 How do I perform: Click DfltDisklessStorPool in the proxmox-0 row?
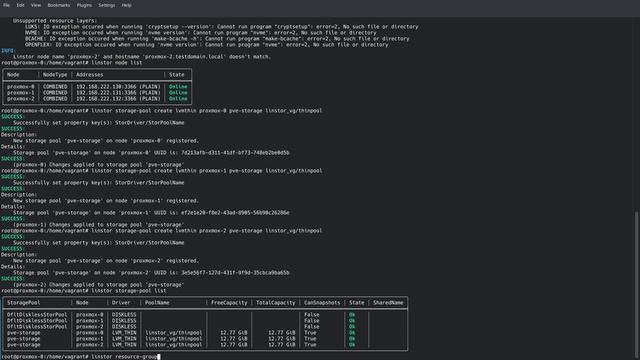click(x=37, y=315)
